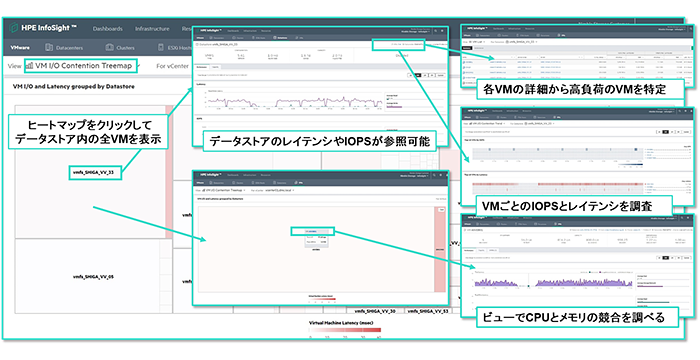Open the Infrastructure menu in main window

152,29
